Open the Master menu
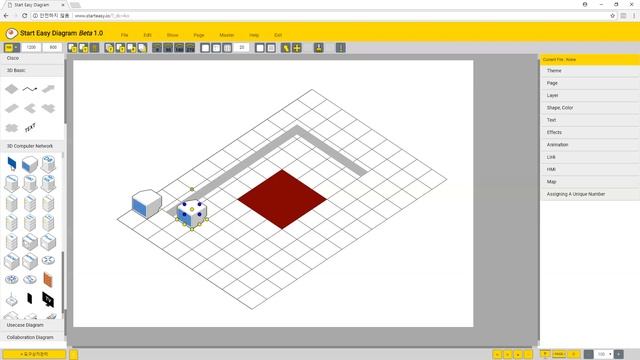This screenshot has width=640, height=360. (x=227, y=35)
